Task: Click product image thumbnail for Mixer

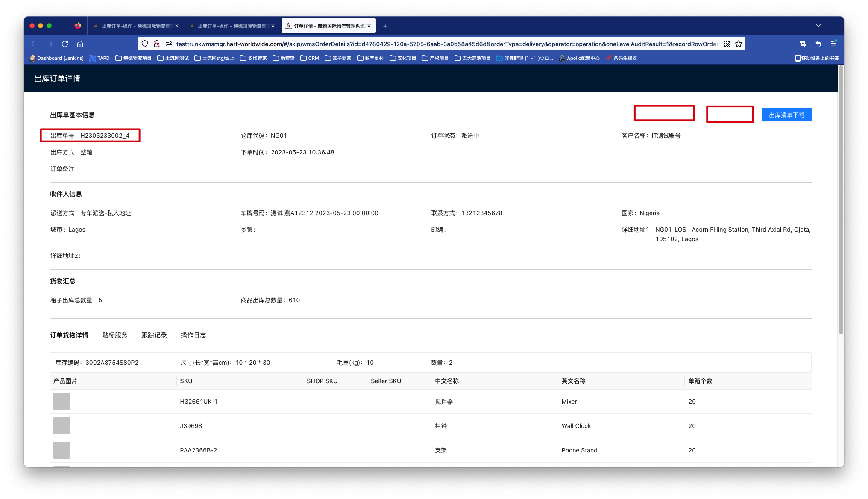Action: tap(62, 402)
